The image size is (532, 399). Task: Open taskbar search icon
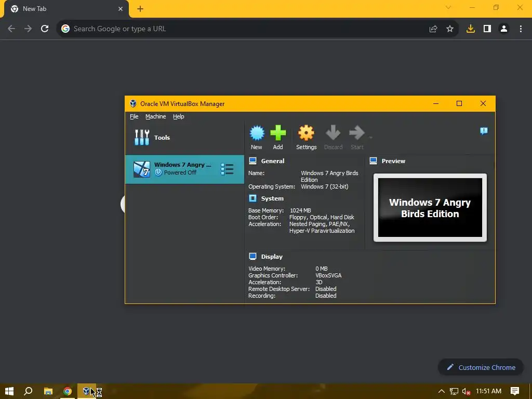(x=28, y=391)
